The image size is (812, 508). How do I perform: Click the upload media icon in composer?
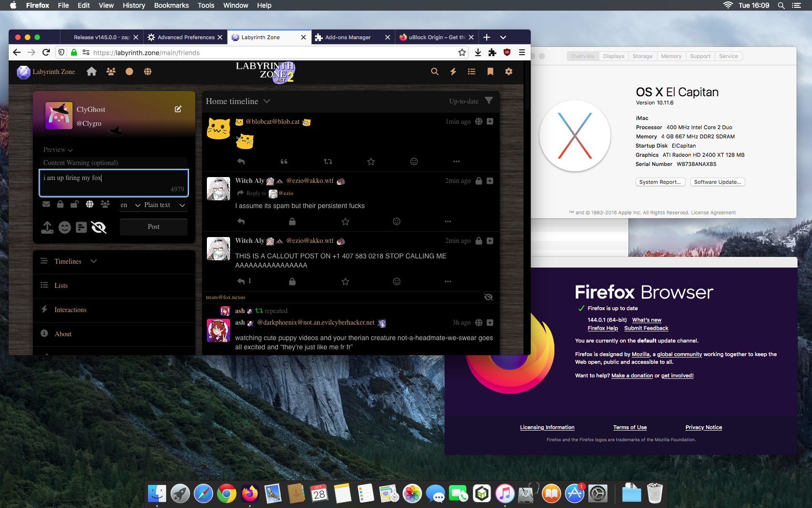[x=47, y=227]
